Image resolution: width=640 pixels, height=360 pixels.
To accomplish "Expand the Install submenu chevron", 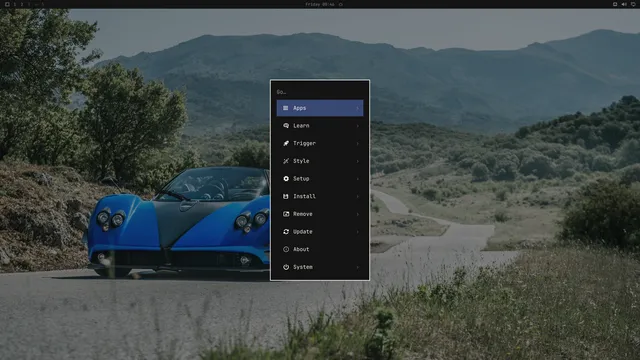I will tap(358, 196).
